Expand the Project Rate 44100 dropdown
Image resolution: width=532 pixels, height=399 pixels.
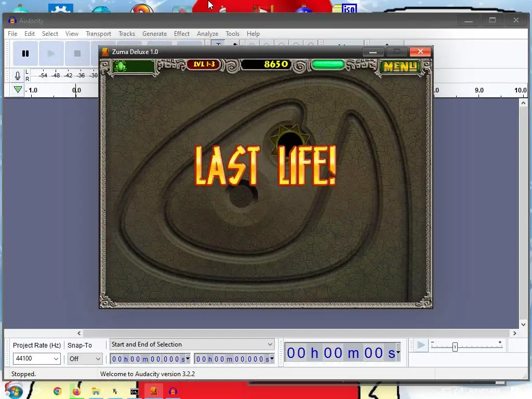pyautogui.click(x=56, y=358)
